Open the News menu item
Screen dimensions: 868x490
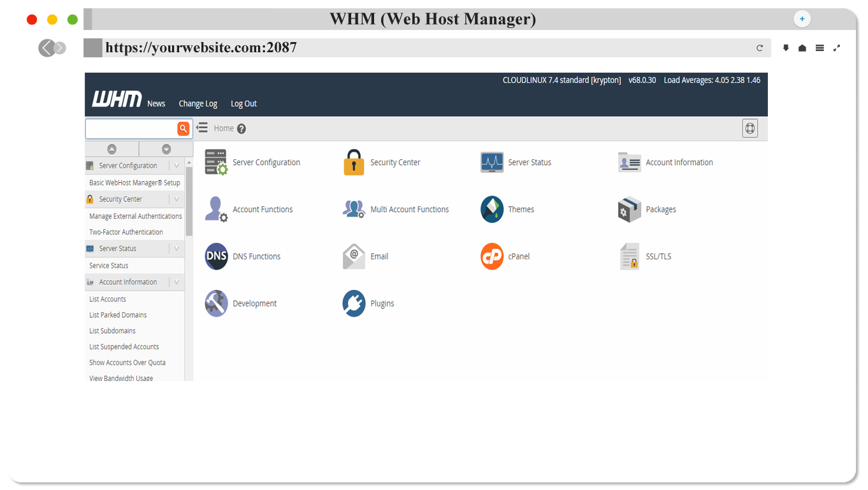tap(156, 104)
